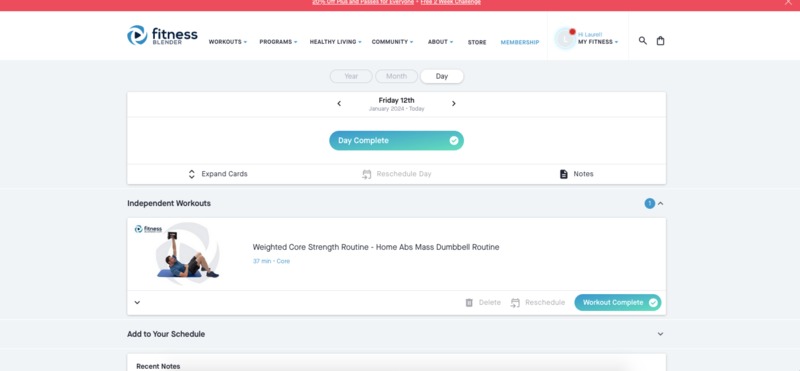The width and height of the screenshot is (800, 371).
Task: Click the Independent Workouts heading
Action: [169, 203]
